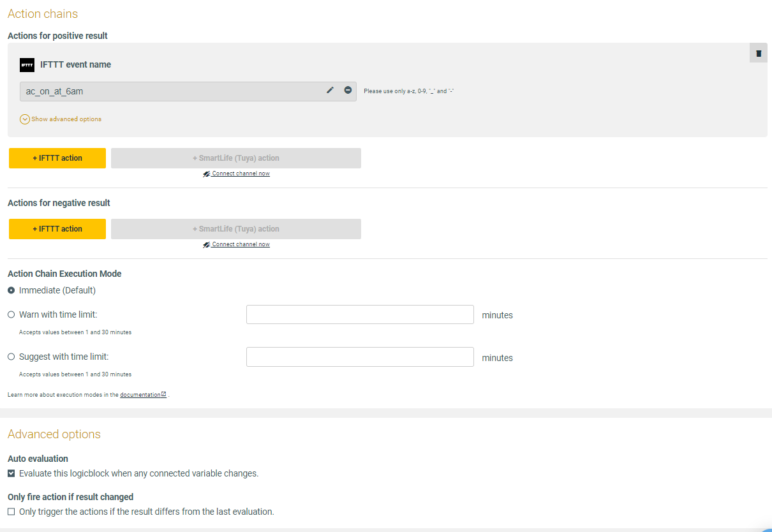
Task: Open the execution modes documentation link
Action: coord(143,395)
